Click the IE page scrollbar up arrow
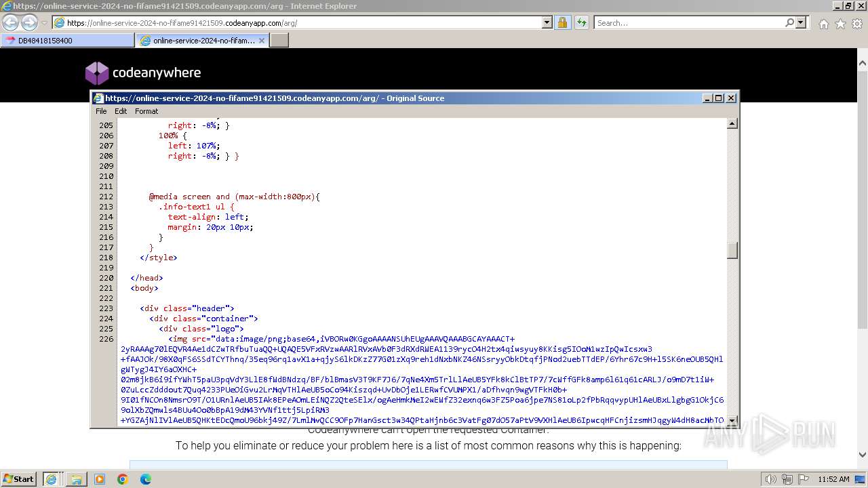This screenshot has height=488, width=868. [862, 64]
